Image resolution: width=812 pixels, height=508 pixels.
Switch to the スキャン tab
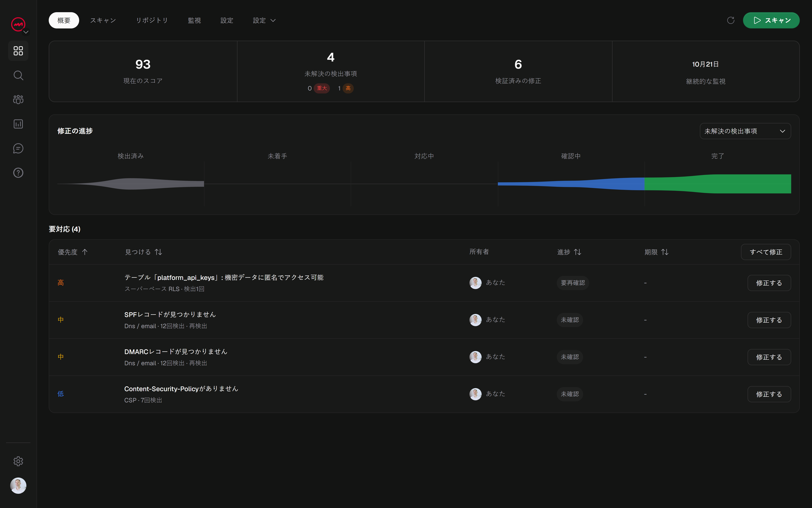pyautogui.click(x=103, y=20)
